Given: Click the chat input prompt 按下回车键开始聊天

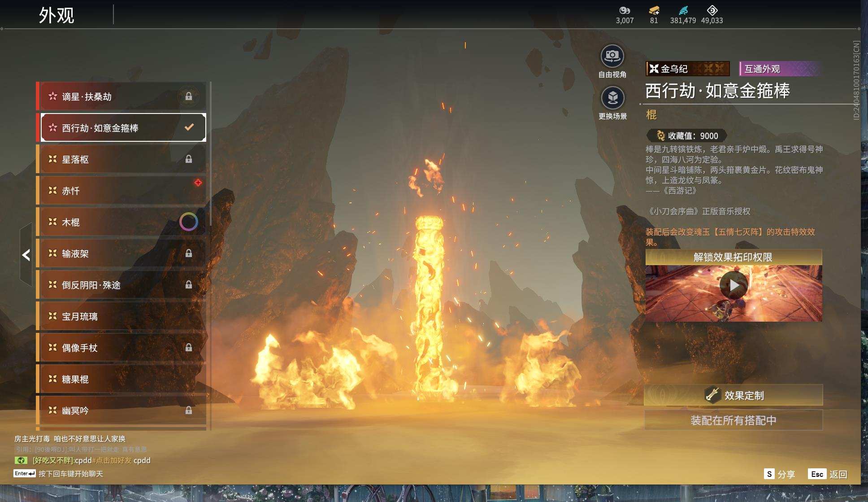Looking at the screenshot, I should coord(71,474).
